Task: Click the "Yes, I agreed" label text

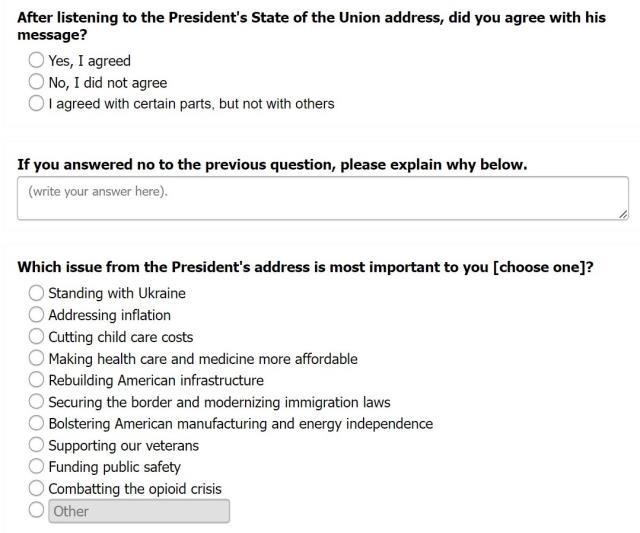Action: click(x=90, y=61)
